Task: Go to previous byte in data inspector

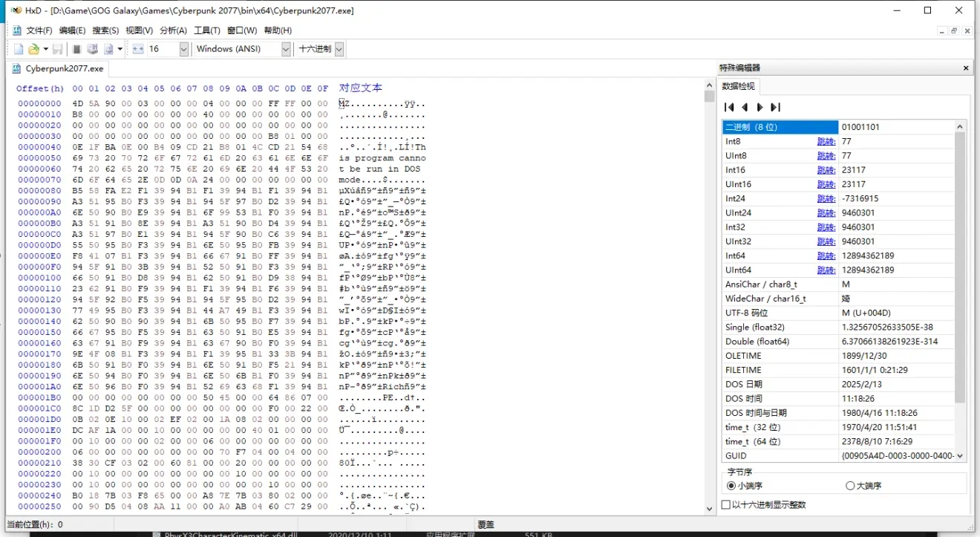Action: (x=745, y=107)
